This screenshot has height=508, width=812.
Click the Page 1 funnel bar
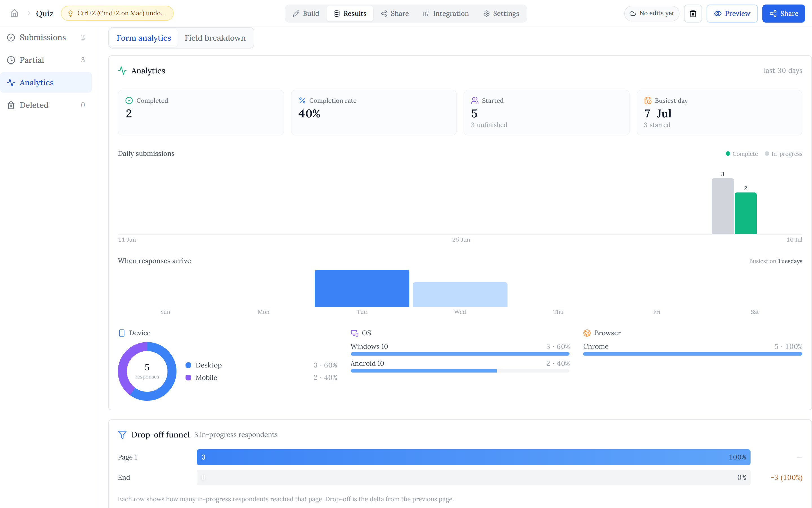pos(473,457)
